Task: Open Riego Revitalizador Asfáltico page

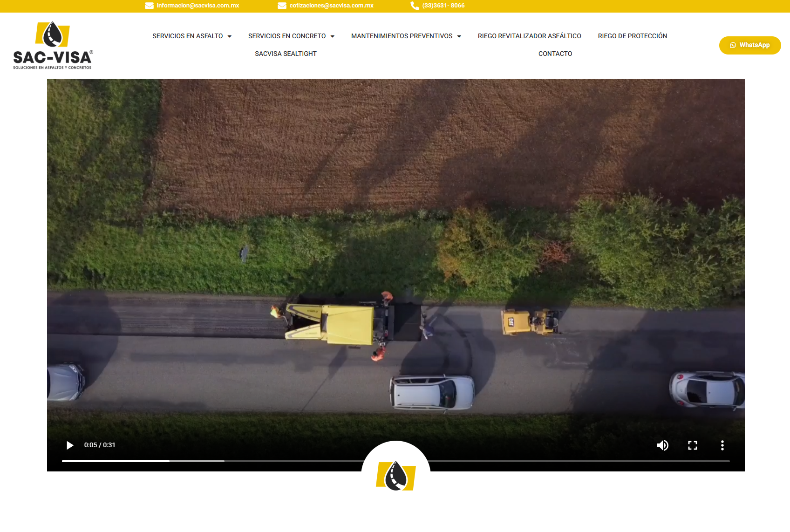Action: 529,36
